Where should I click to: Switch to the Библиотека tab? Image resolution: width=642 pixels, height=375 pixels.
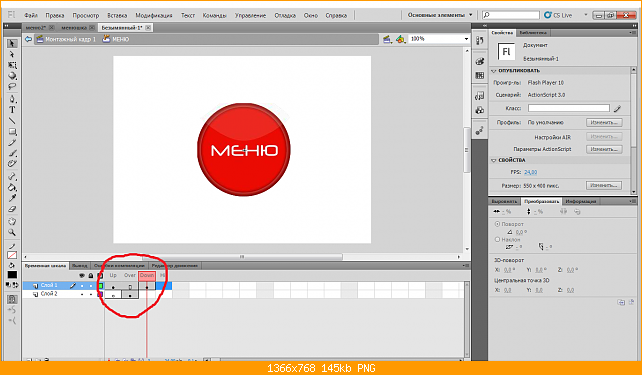click(532, 33)
